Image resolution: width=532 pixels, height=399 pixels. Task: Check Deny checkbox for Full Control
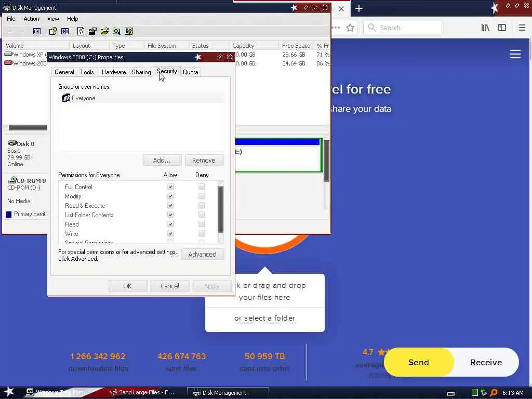(202, 187)
